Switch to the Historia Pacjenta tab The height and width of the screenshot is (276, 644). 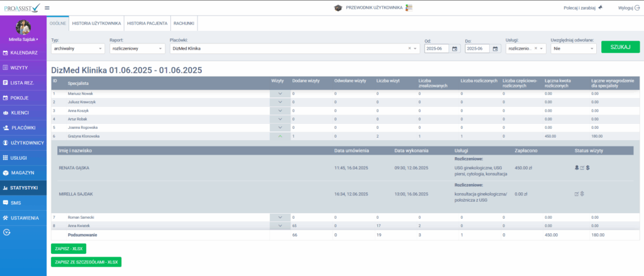tap(147, 23)
